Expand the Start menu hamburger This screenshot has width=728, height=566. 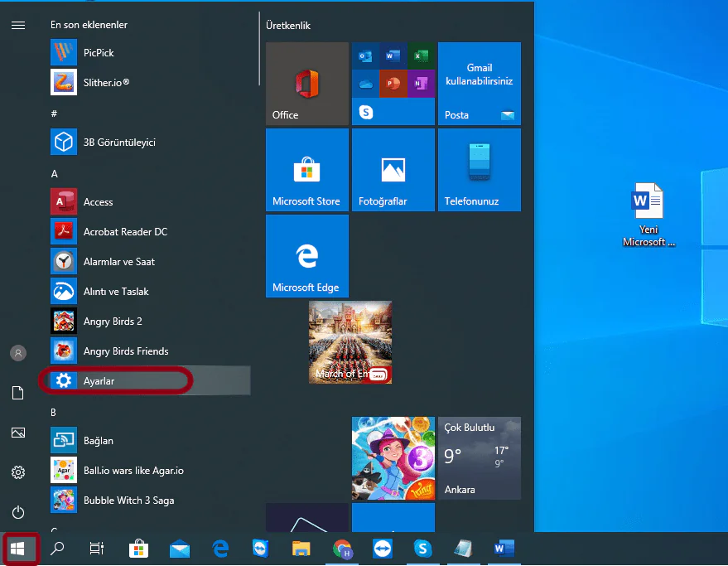[x=17, y=24]
